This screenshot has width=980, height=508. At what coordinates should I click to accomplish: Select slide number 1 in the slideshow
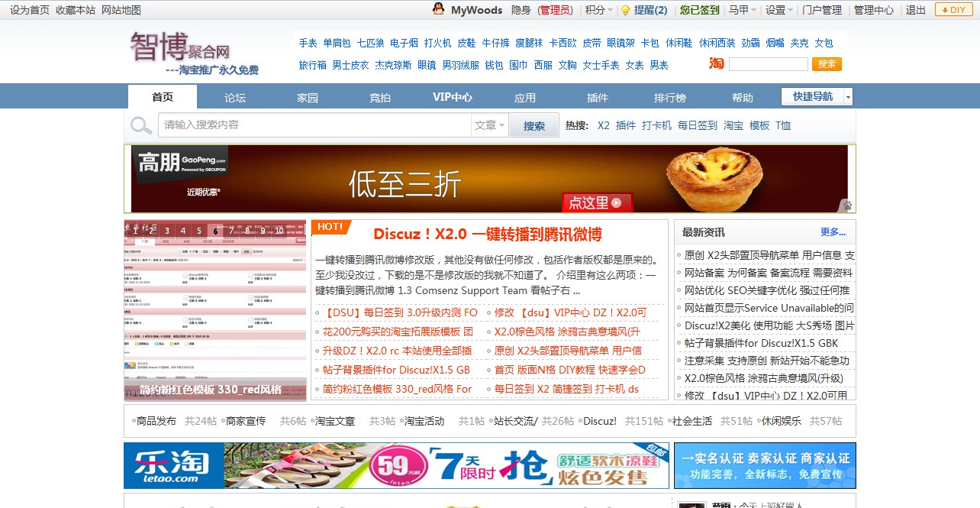[136, 230]
